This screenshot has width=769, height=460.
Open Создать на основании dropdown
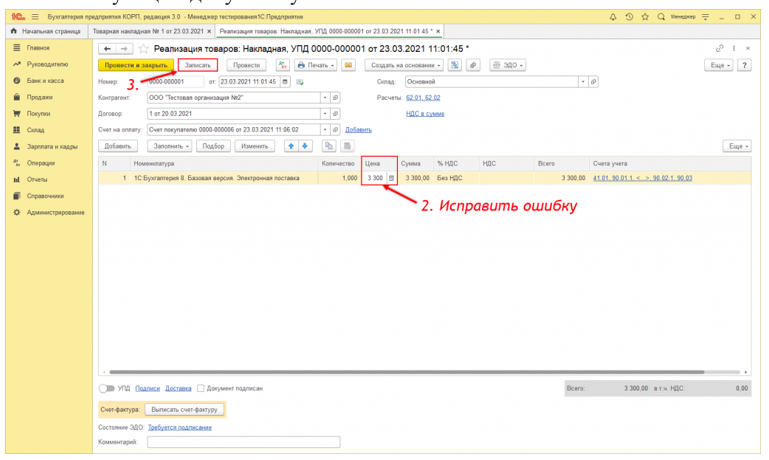pyautogui.click(x=404, y=65)
